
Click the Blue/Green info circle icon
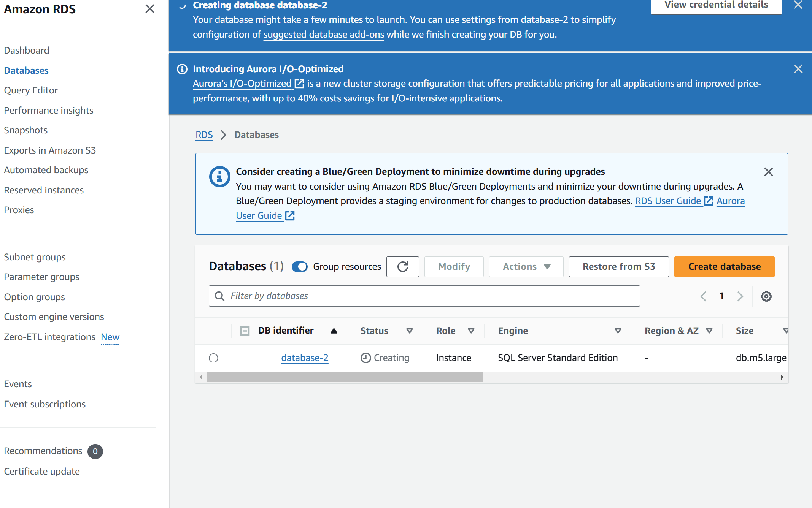coord(219,177)
